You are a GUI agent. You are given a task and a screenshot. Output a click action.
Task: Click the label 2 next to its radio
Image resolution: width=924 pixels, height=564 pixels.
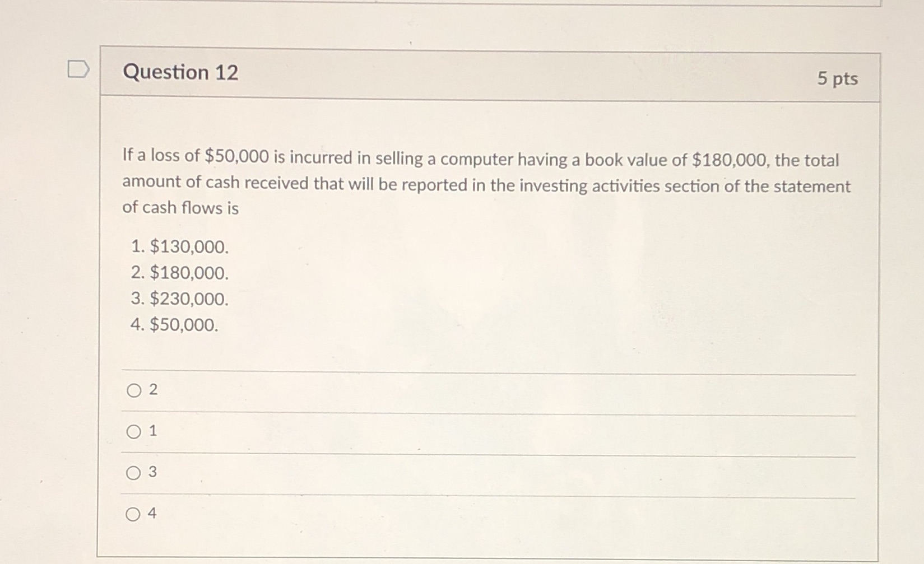coord(153,390)
